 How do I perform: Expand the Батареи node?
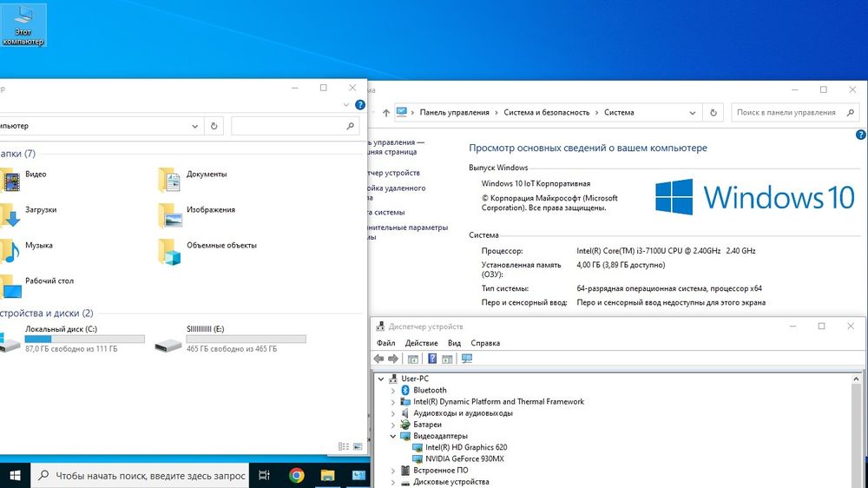point(393,425)
